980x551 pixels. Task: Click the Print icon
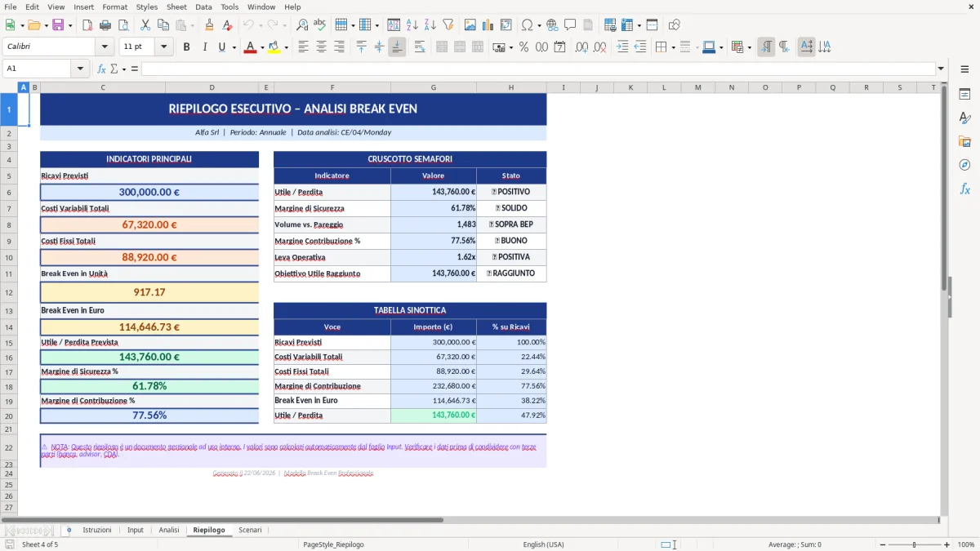click(x=106, y=25)
